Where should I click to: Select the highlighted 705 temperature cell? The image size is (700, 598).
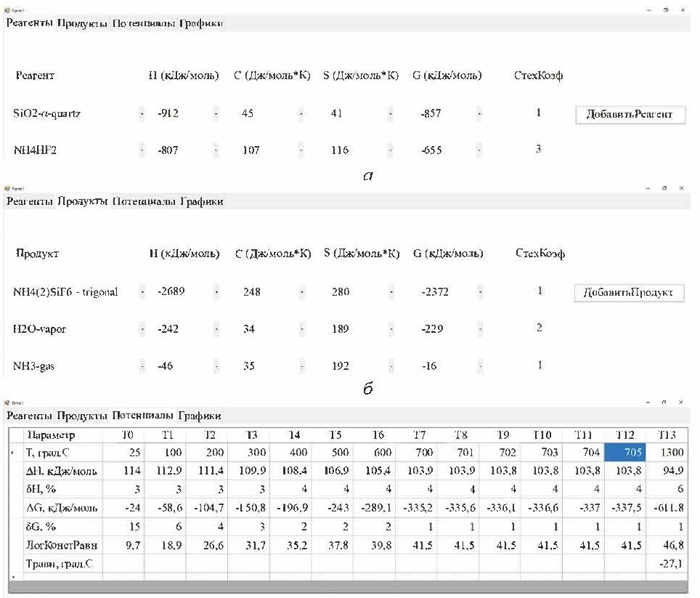624,452
